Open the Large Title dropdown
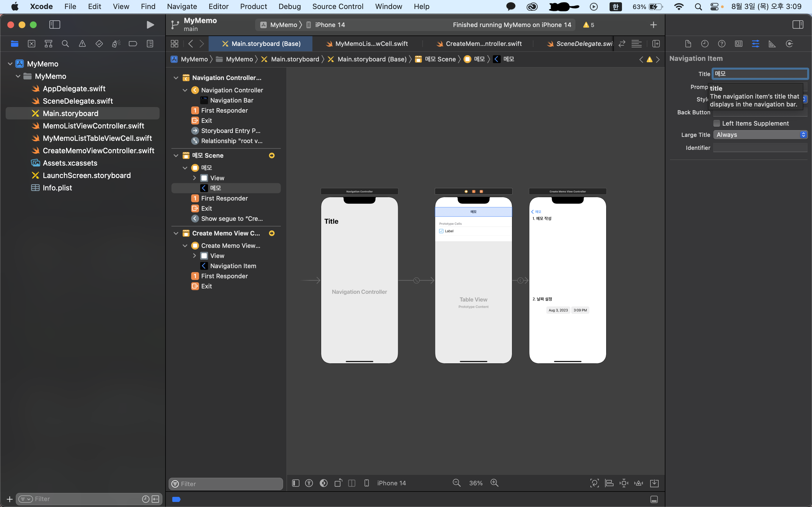812x507 pixels. coord(760,135)
